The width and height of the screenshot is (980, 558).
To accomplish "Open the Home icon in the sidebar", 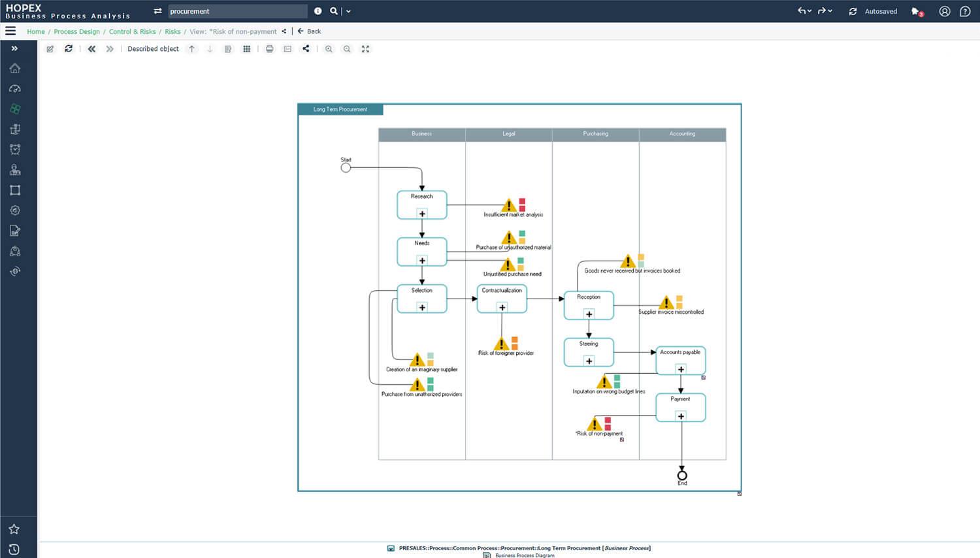I will tap(15, 68).
